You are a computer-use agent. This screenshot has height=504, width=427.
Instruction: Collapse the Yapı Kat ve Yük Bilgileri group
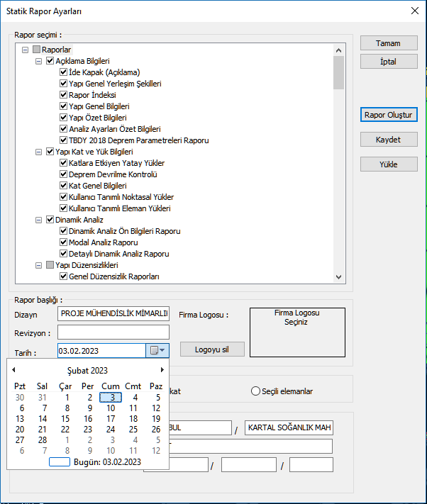point(38,152)
